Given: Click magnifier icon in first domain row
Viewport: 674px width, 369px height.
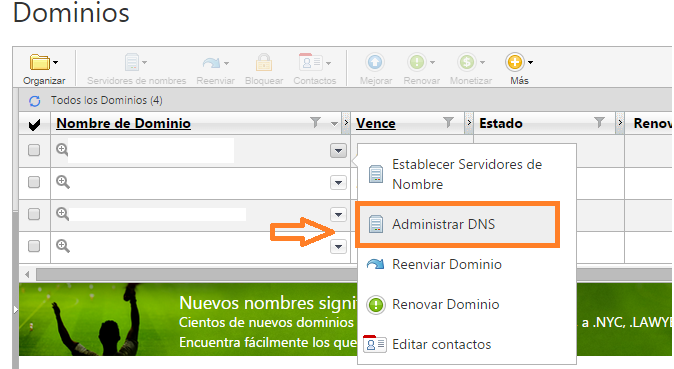Looking at the screenshot, I should [62, 150].
